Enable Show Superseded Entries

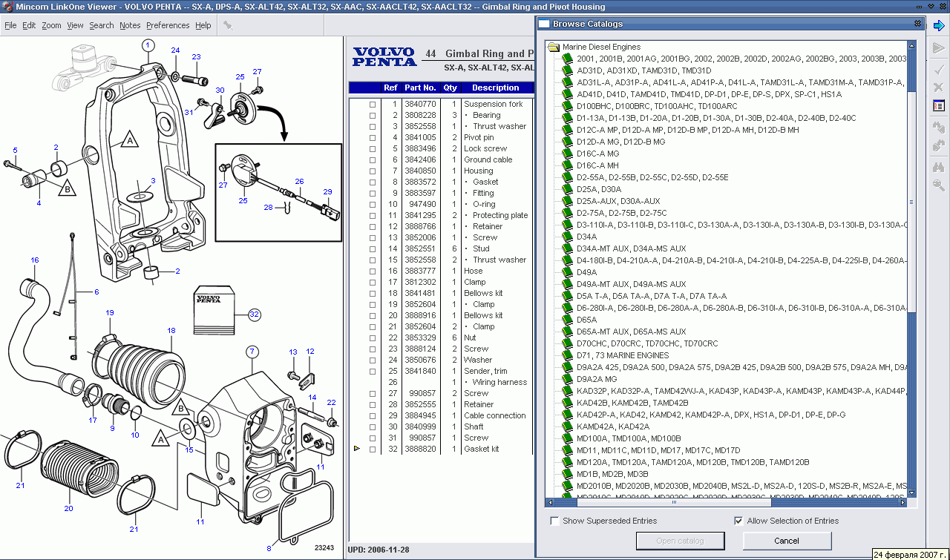(x=554, y=521)
